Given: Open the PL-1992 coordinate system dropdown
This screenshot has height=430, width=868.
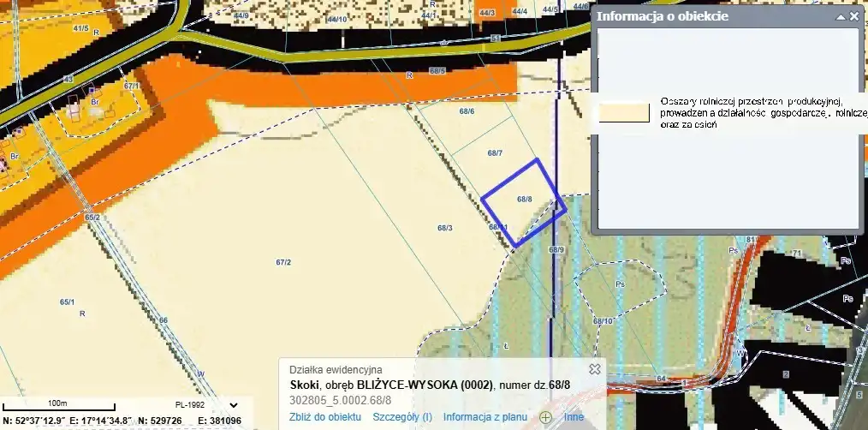Looking at the screenshot, I should click(234, 405).
